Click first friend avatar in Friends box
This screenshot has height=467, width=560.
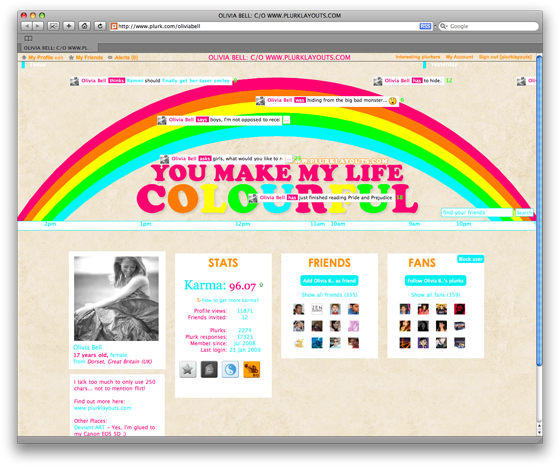(x=299, y=309)
